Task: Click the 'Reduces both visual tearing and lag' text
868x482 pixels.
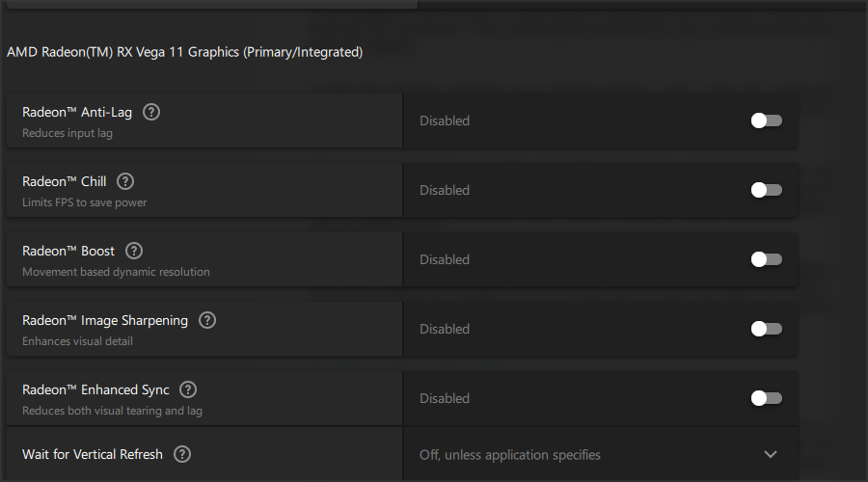Action: (113, 411)
